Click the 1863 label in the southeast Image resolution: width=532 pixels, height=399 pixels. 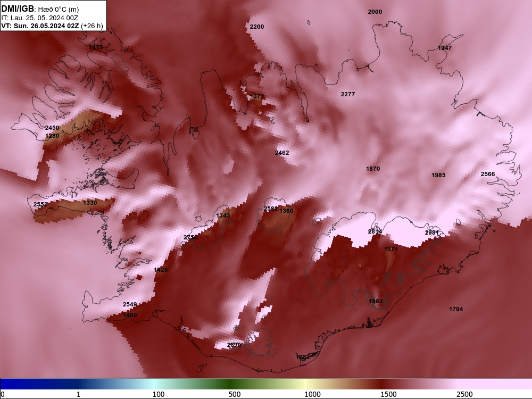(x=376, y=301)
